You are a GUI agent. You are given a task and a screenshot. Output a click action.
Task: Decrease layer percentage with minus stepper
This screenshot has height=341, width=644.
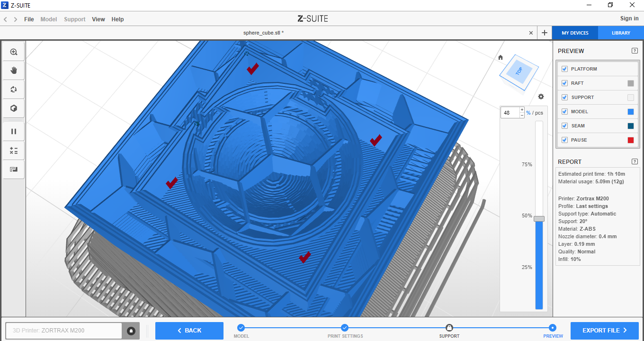click(x=522, y=116)
